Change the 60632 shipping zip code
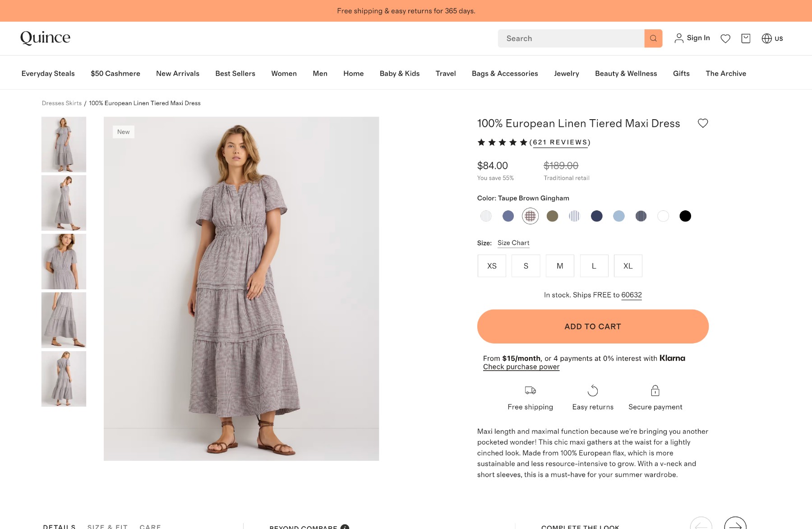812x529 pixels. [631, 295]
